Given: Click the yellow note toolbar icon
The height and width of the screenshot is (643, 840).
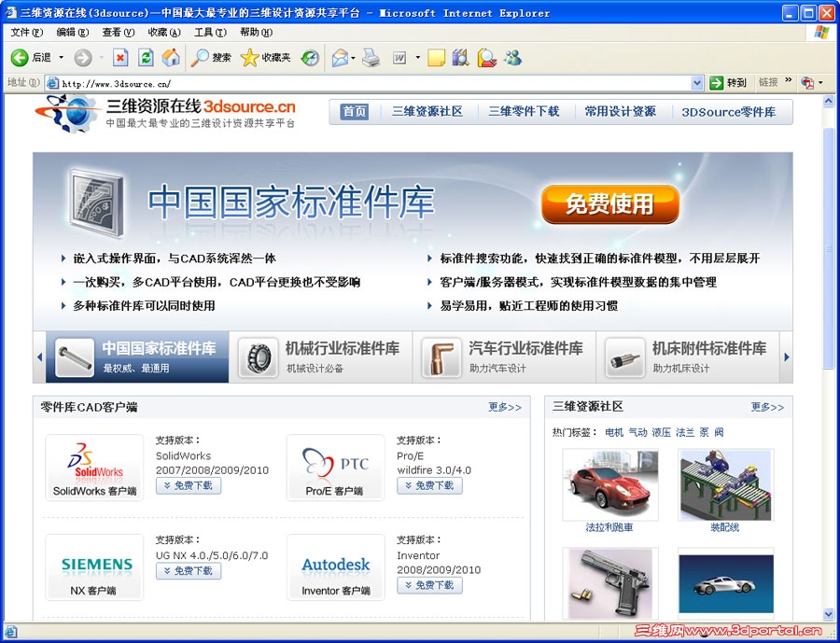Looking at the screenshot, I should [436, 57].
